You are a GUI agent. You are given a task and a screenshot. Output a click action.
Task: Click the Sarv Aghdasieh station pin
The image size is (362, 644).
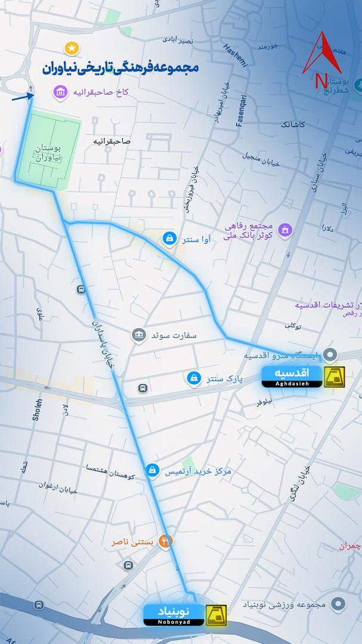(330, 354)
